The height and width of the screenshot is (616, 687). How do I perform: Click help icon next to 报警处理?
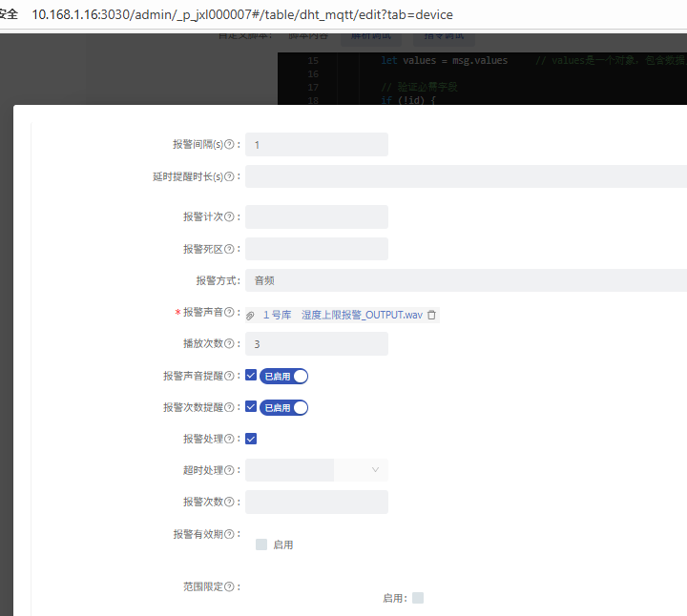(229, 439)
